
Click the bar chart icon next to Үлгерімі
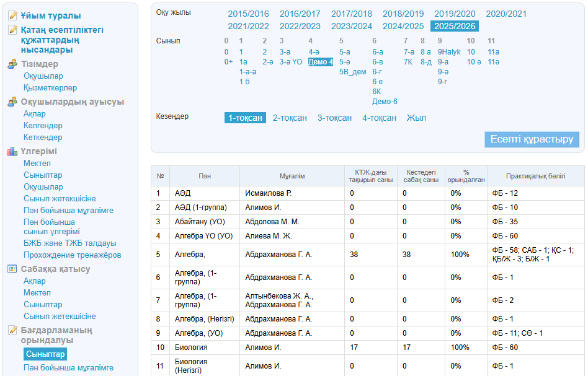point(12,151)
